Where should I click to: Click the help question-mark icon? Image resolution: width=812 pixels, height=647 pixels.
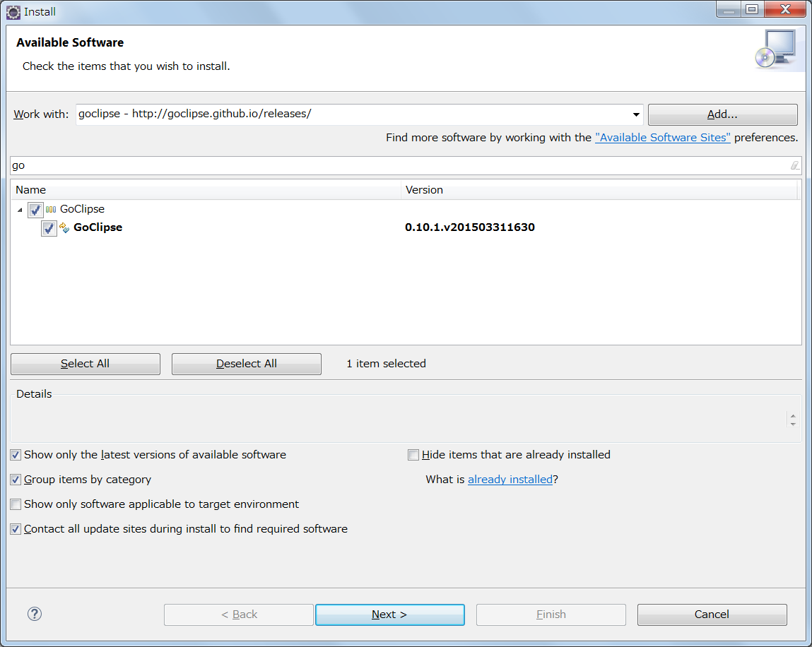[34, 614]
